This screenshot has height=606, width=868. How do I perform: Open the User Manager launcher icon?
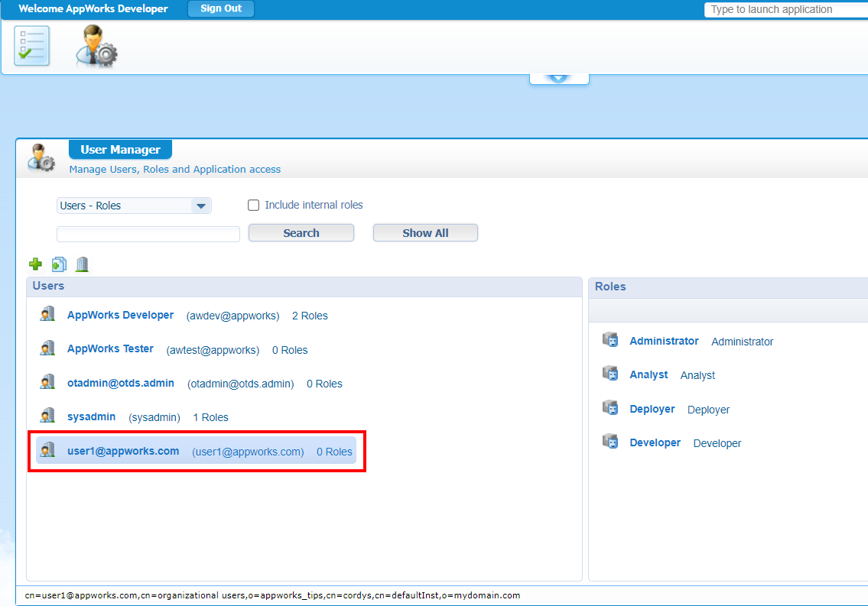pos(96,46)
